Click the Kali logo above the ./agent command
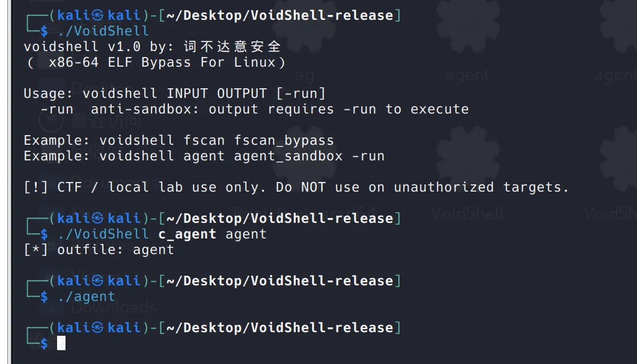Screen dimensions: 637x364 97,281
